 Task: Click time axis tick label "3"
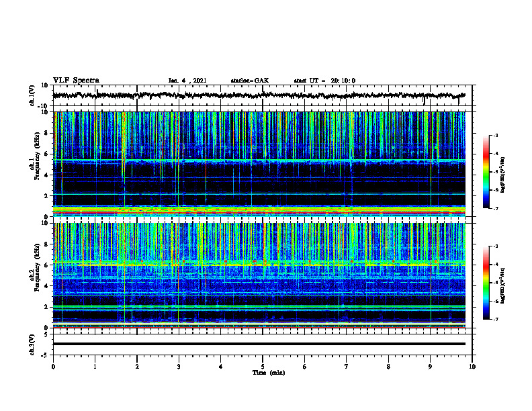point(179,367)
